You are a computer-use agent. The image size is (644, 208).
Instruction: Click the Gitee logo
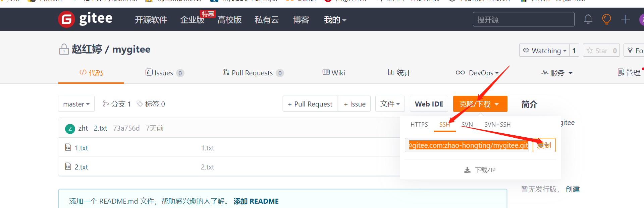(85, 19)
